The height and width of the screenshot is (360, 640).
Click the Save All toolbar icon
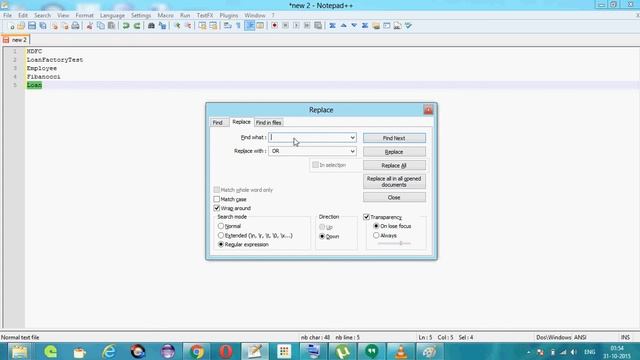pos(43,26)
